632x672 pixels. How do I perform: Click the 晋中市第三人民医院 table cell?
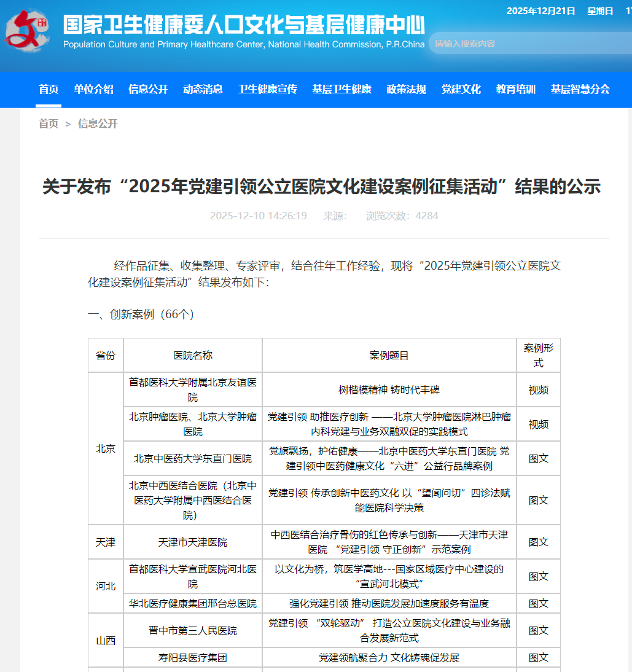[x=193, y=631]
